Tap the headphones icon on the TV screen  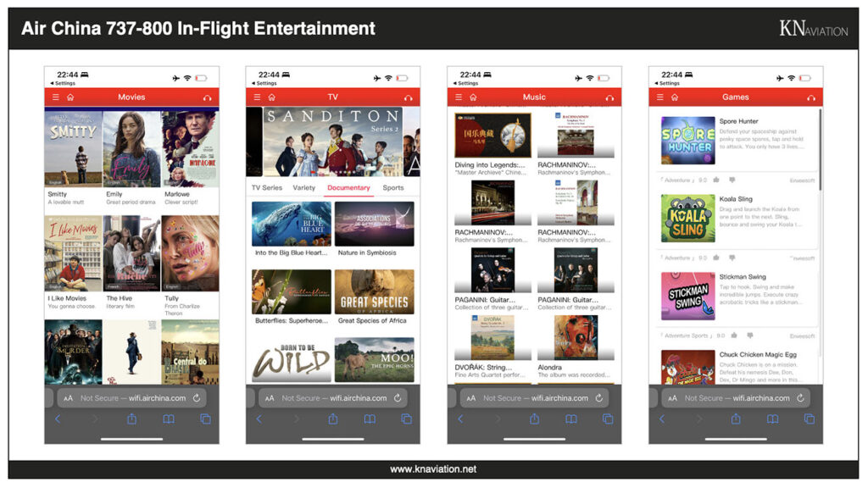(409, 98)
